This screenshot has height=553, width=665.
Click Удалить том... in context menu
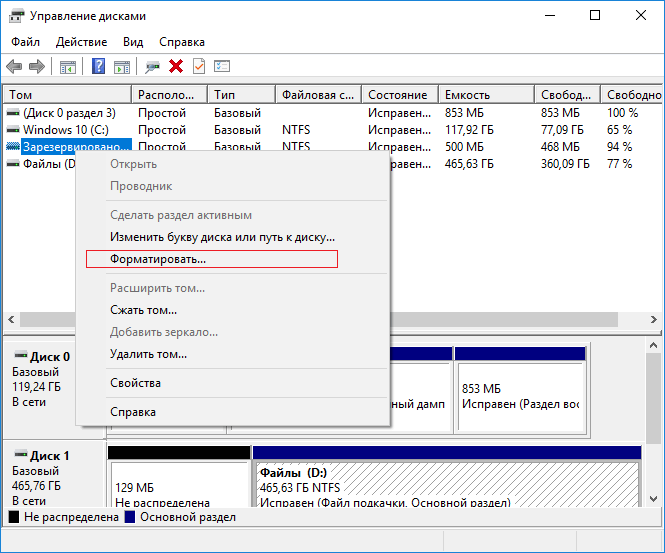(x=148, y=354)
